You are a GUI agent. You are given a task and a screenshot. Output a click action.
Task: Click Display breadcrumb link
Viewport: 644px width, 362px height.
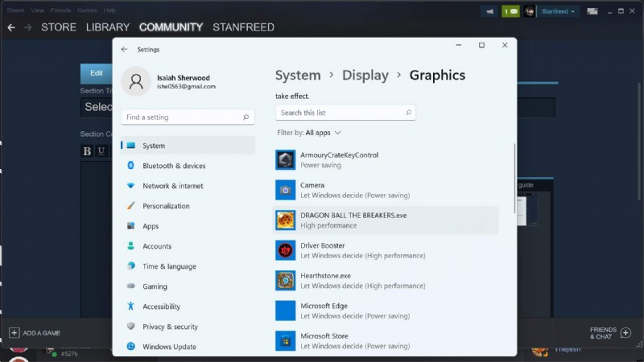[365, 75]
